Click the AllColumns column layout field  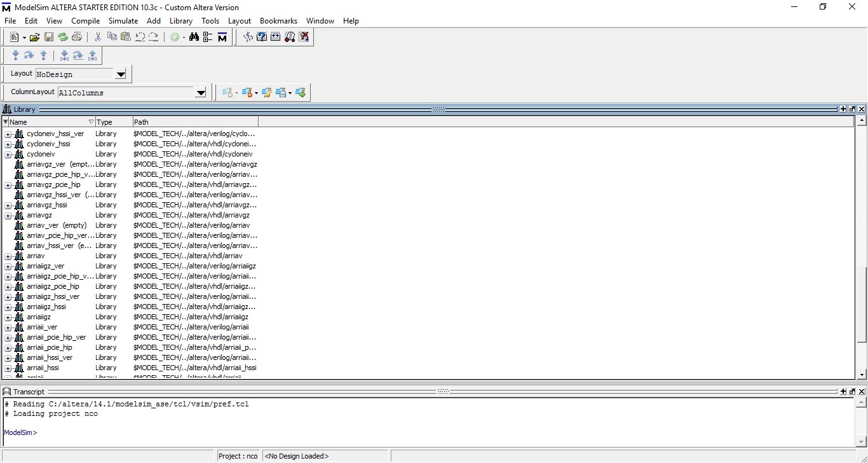click(x=126, y=93)
